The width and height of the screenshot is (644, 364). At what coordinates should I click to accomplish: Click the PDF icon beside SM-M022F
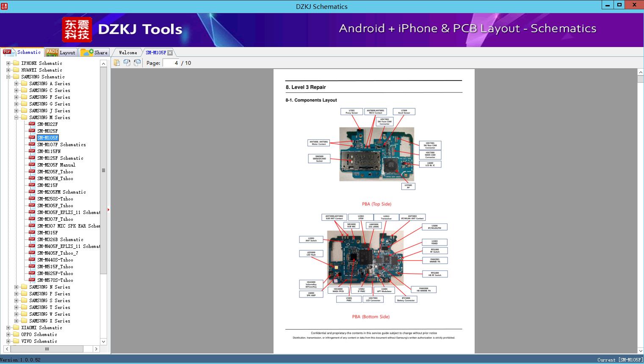pos(32,124)
